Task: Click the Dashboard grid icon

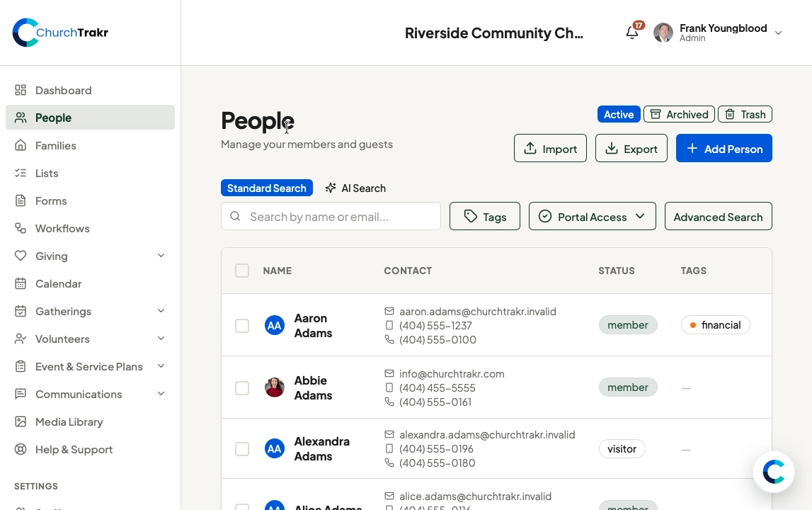Action: pyautogui.click(x=21, y=90)
